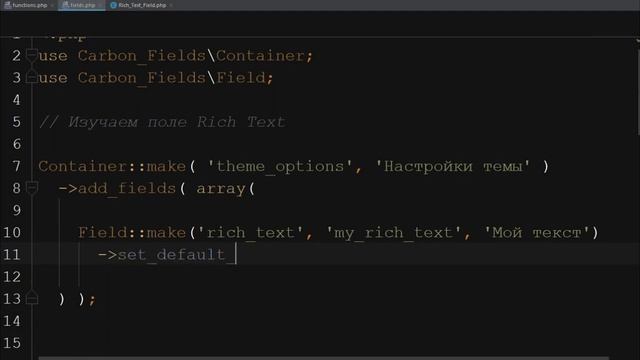Click the 'Настройки темы' string
This screenshot has height=360, width=640.
coord(452,166)
